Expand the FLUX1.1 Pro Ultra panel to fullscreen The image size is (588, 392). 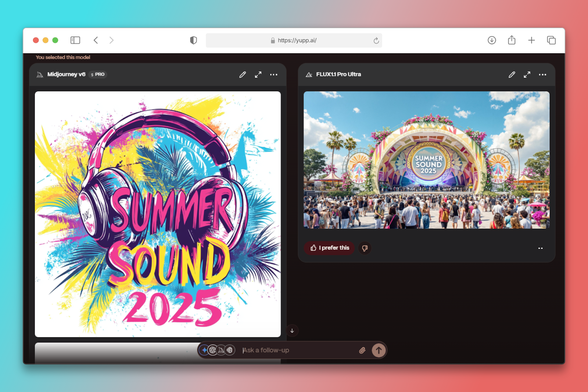tap(527, 75)
